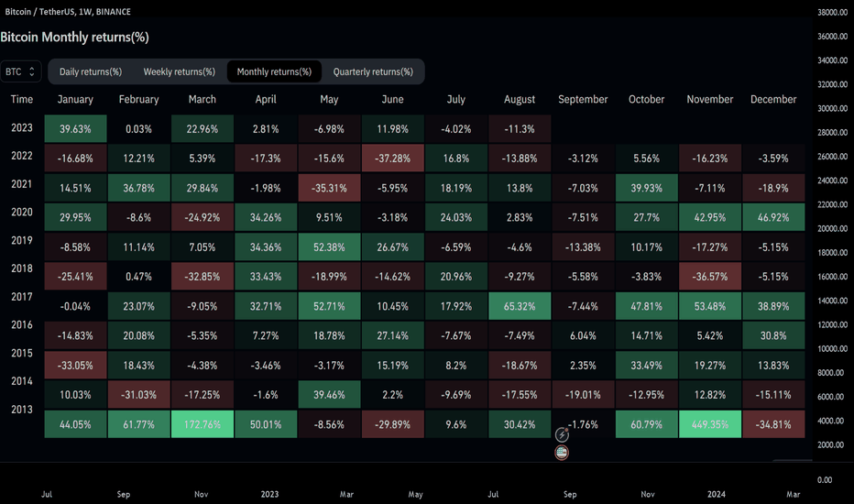Screen dimensions: 854x504
Task: Switch to Daily returns(%) tab
Action: (x=91, y=71)
